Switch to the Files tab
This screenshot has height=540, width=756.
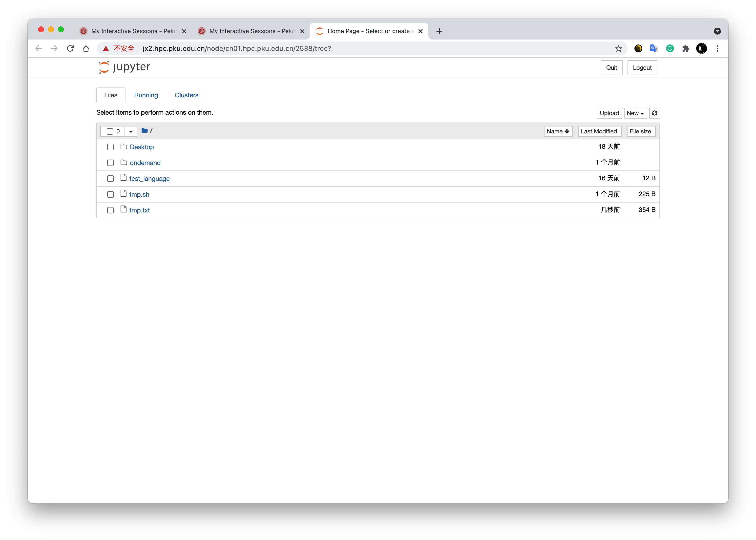(111, 95)
